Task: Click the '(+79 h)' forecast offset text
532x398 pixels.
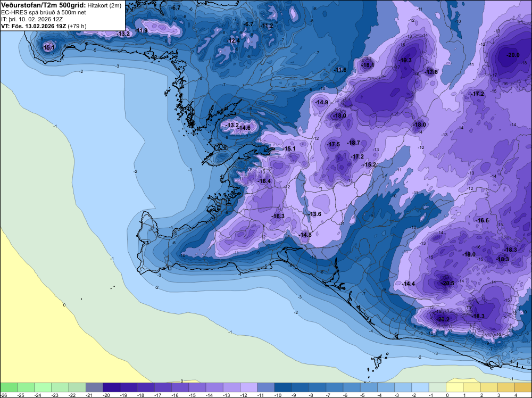Action: tap(77, 26)
